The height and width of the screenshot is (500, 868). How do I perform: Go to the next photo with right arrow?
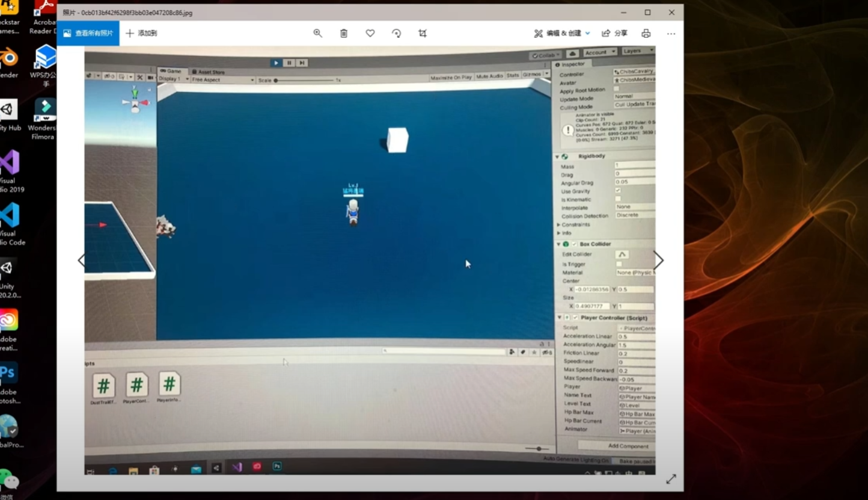pyautogui.click(x=659, y=261)
